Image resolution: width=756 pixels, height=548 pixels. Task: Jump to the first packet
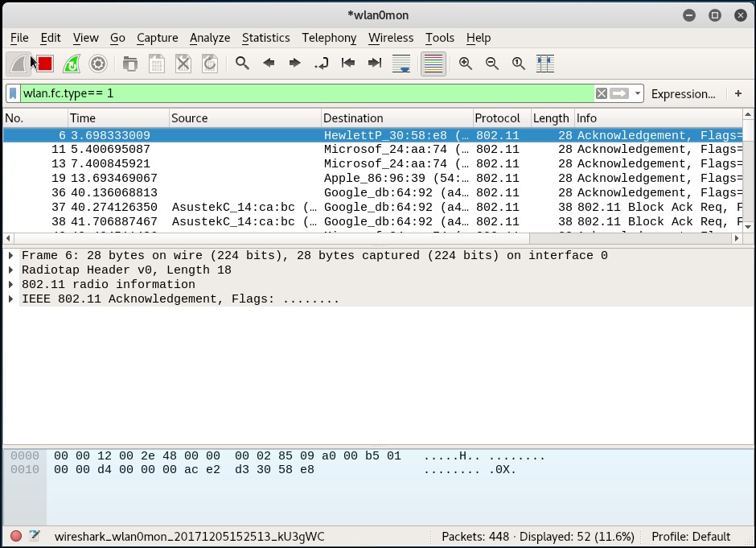pos(348,64)
